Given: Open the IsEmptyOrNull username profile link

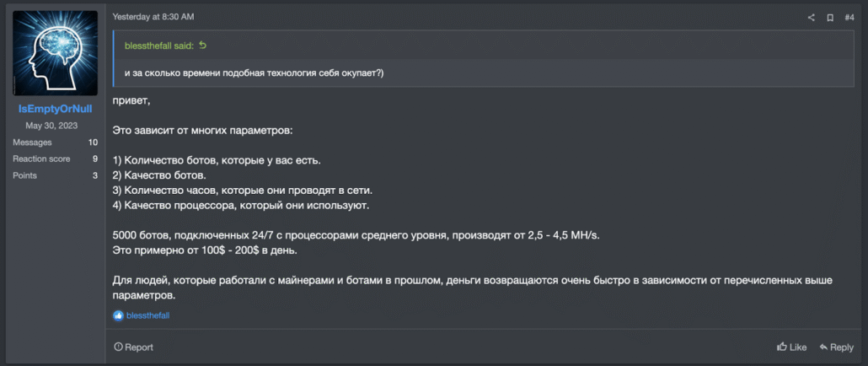Looking at the screenshot, I should (x=56, y=109).
